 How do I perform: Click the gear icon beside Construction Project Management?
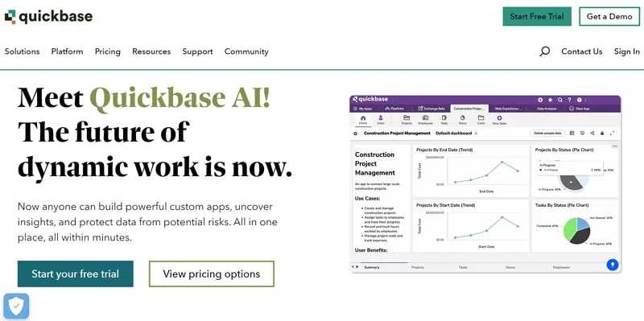coord(355,134)
